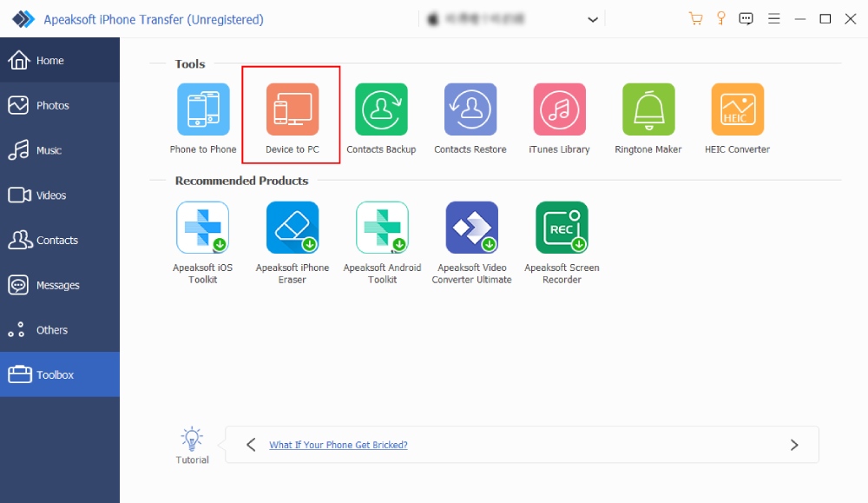Switch to the Videos section

point(60,195)
